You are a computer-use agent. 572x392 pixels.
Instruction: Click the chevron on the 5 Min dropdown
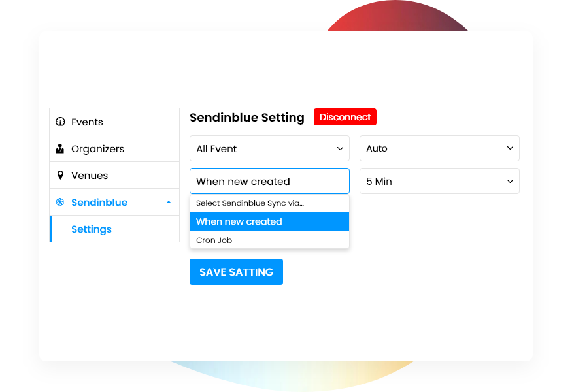click(511, 181)
